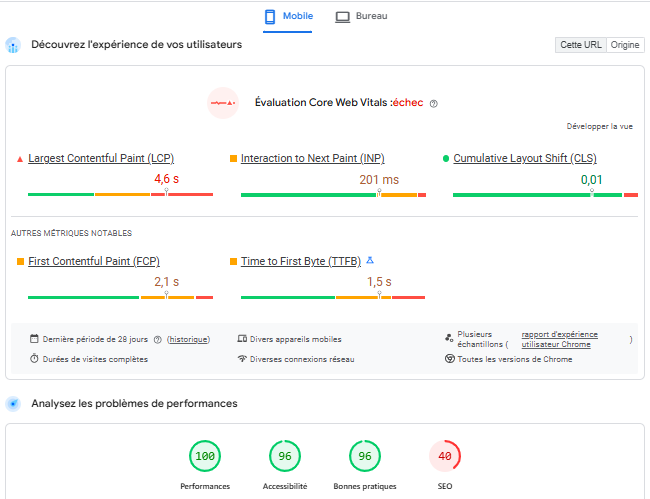The width and height of the screenshot is (650, 499).
Task: Switch to the Bureau tab
Action: pos(361,17)
